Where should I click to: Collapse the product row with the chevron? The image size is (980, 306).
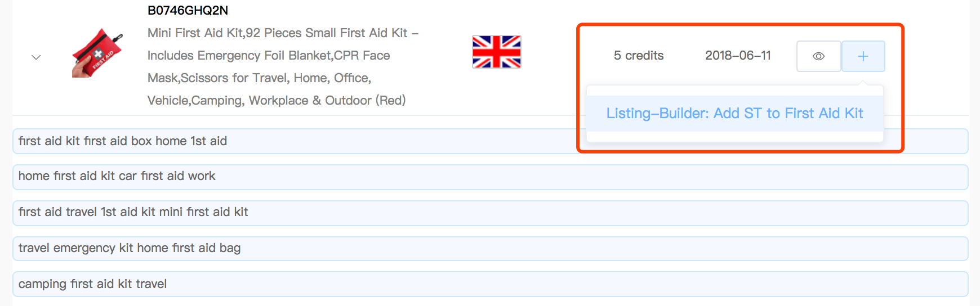[36, 57]
